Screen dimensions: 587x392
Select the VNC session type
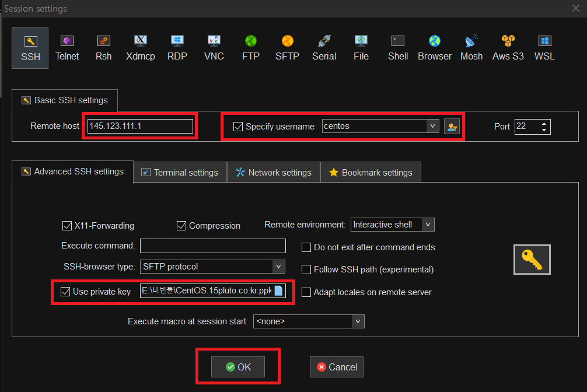[x=214, y=48]
